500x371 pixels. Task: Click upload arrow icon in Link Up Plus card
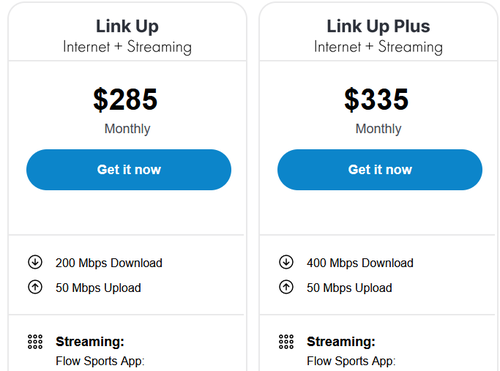286,287
